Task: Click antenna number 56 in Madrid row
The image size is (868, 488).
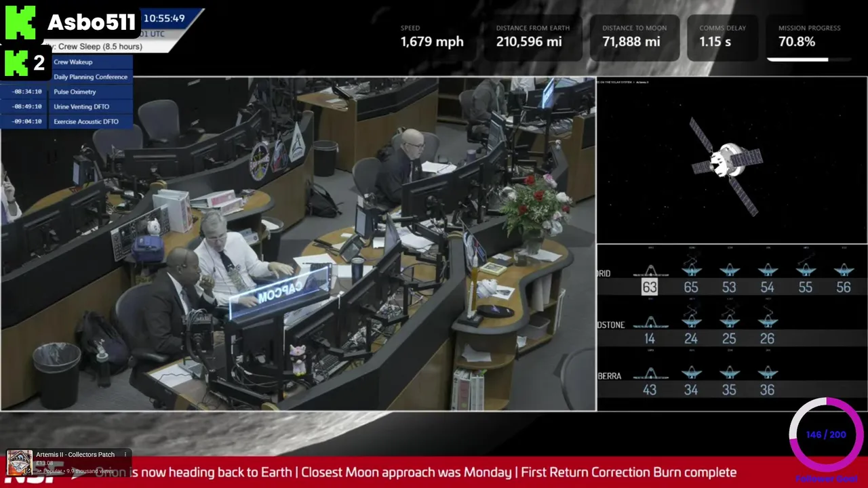Action: pos(844,287)
